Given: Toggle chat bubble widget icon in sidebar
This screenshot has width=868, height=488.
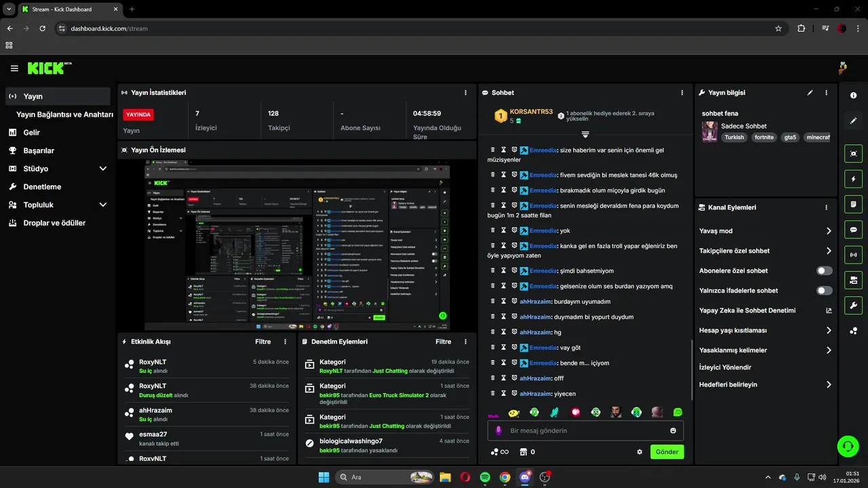Looking at the screenshot, I should point(853,229).
